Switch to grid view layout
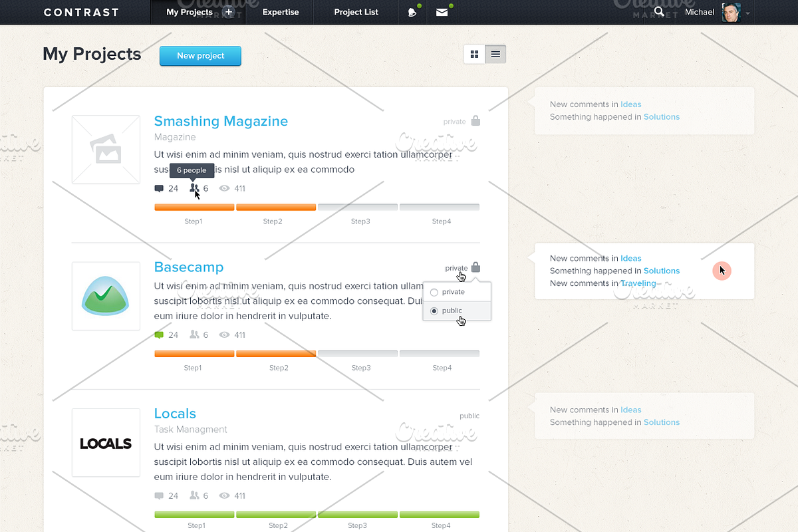This screenshot has height=532, width=798. pos(475,55)
